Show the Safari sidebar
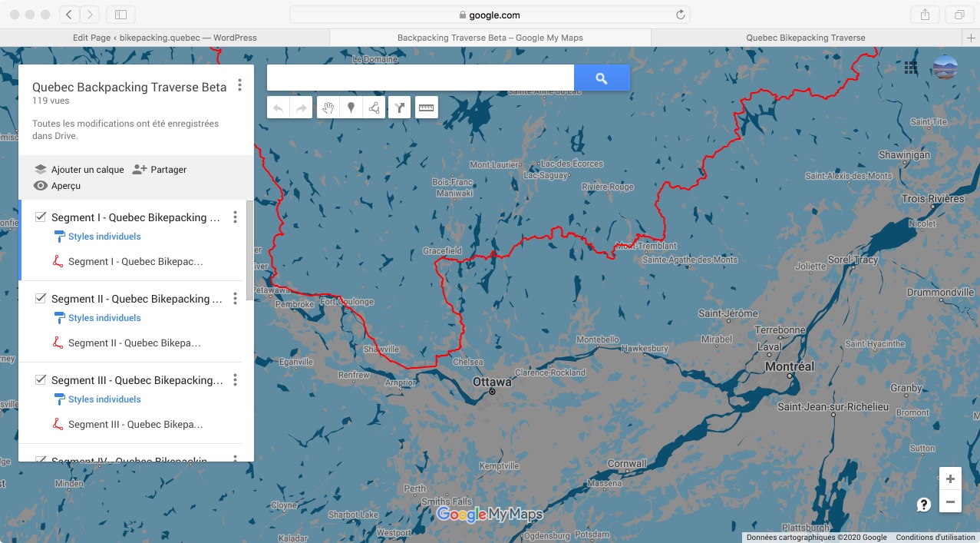This screenshot has width=980, height=543. coord(120,15)
